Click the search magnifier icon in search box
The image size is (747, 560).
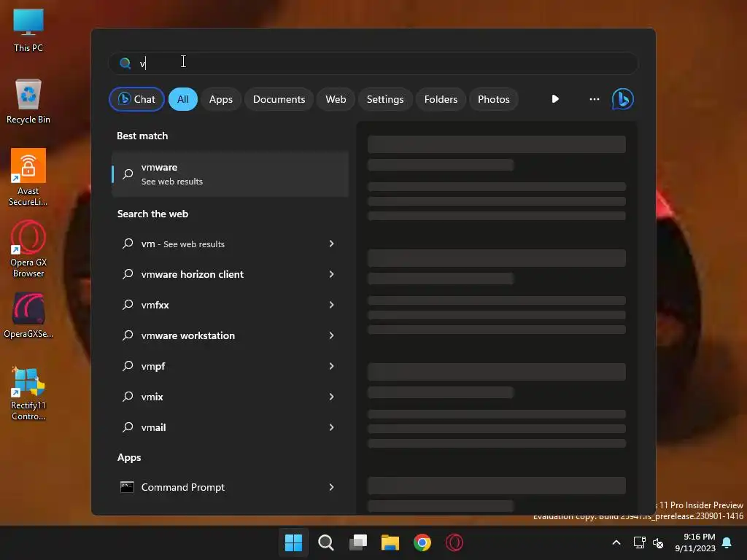[x=125, y=63]
